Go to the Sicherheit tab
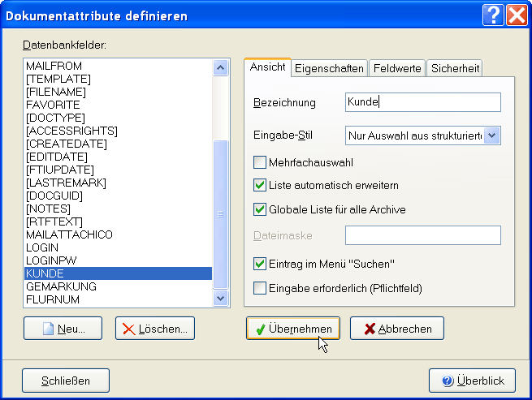The height and width of the screenshot is (400, 532). coord(454,69)
